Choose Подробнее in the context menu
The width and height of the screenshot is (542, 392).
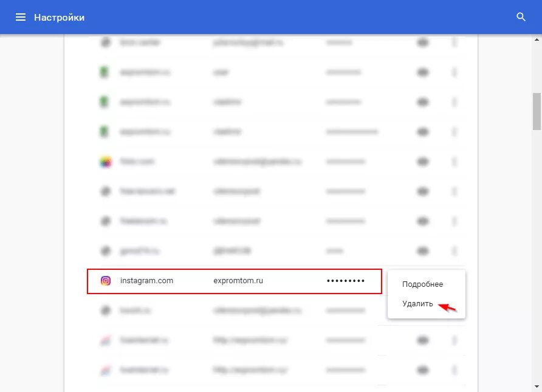[x=422, y=284]
